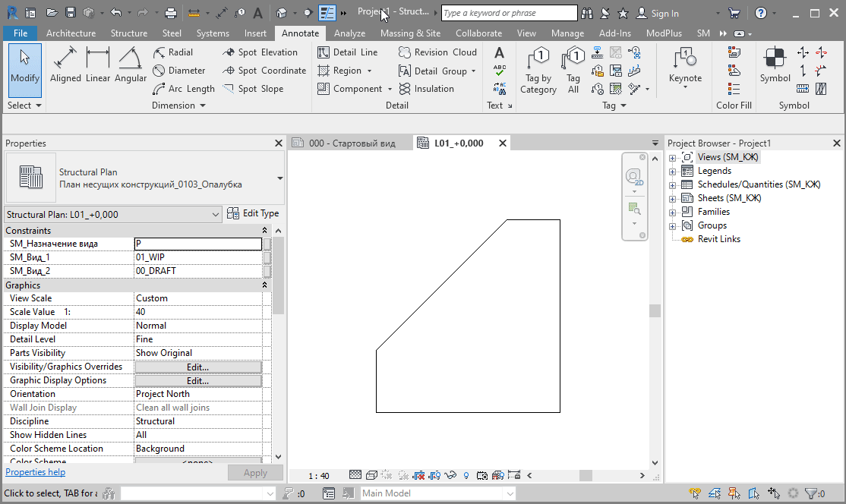
Task: Use the Tag All tool
Action: pos(573,71)
